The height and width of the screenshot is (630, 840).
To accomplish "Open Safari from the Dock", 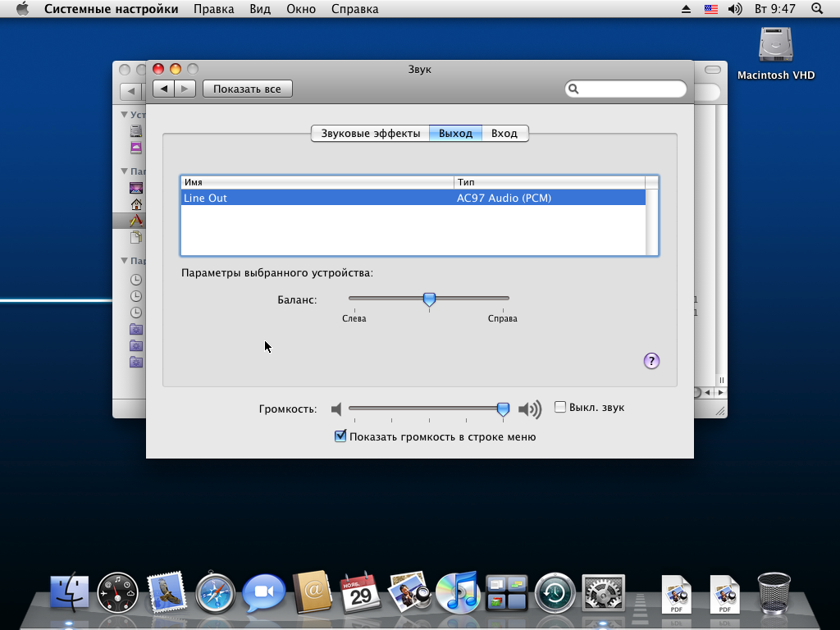I will [x=216, y=591].
